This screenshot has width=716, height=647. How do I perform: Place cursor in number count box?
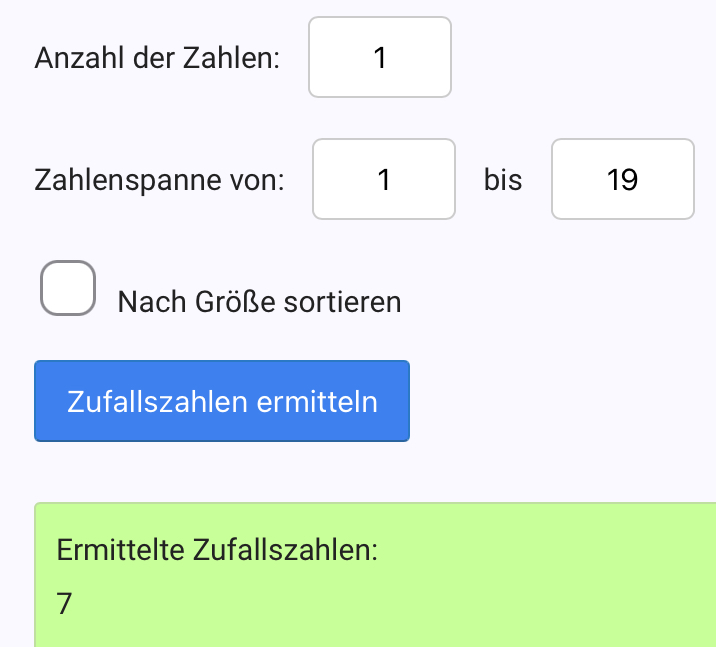380,57
